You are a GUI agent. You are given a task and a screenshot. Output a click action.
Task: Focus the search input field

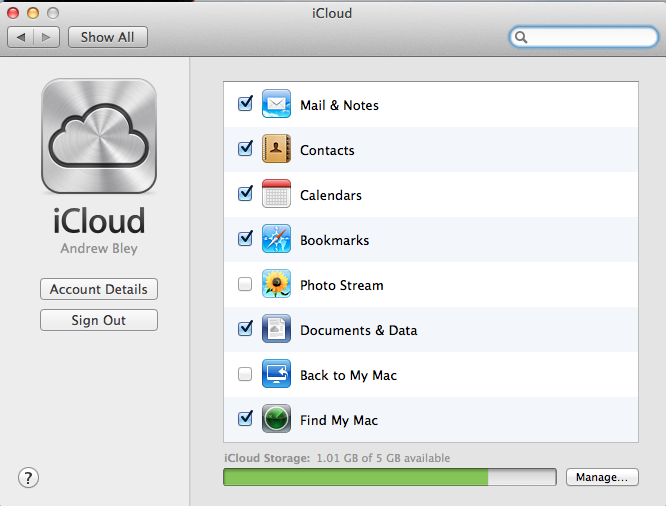click(x=584, y=37)
